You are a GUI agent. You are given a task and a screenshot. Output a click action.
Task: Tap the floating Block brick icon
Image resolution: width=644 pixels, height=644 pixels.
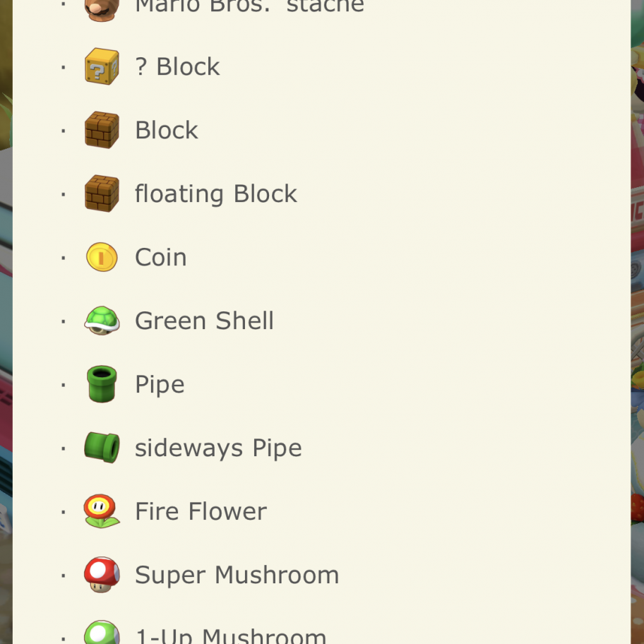[102, 193]
